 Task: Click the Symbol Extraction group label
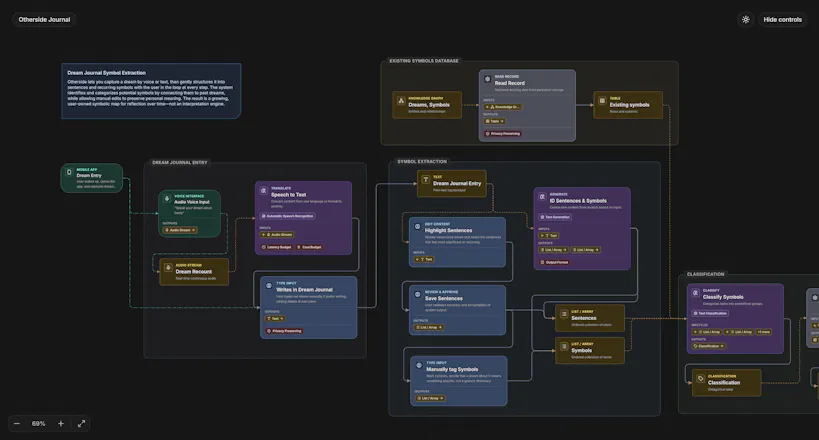(x=422, y=161)
